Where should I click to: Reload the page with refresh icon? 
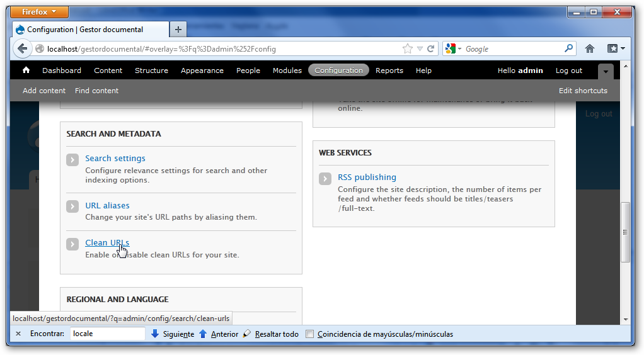coord(431,48)
